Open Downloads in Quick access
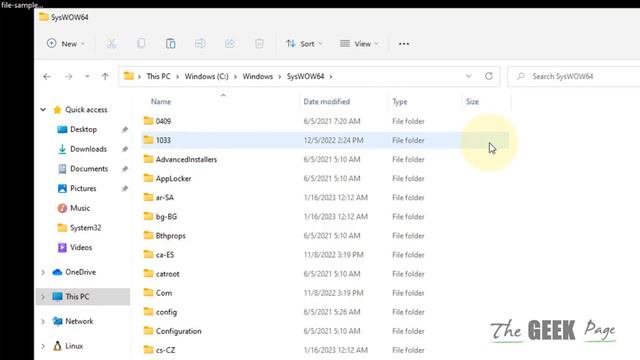This screenshot has height=360, width=640. pyautogui.click(x=88, y=149)
